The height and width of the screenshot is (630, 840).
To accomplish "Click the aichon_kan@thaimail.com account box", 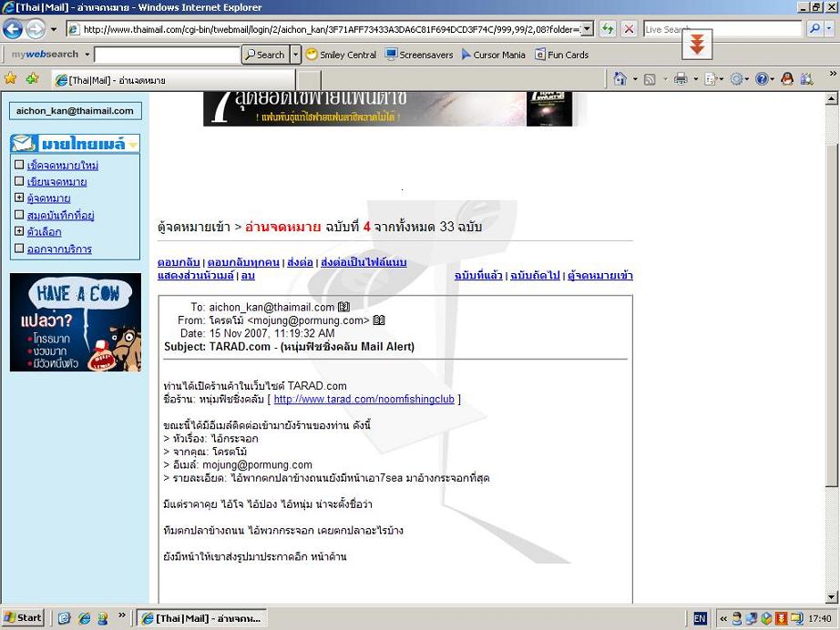I will 75,111.
